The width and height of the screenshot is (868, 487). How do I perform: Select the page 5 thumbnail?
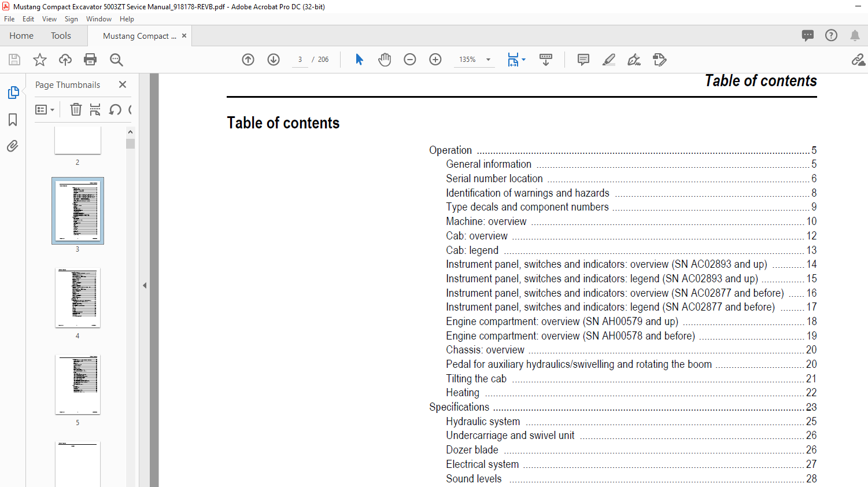77,384
